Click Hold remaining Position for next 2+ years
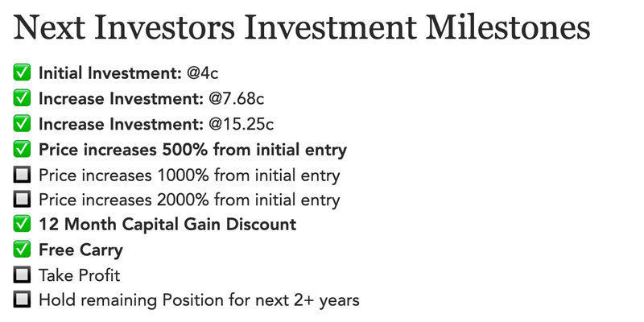Viewport: 644px width, 322px height. [199, 300]
